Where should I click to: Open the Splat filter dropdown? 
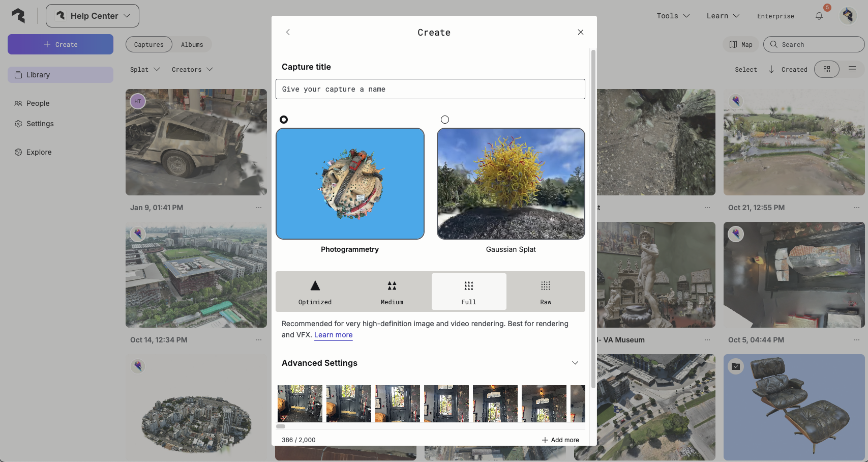click(144, 70)
